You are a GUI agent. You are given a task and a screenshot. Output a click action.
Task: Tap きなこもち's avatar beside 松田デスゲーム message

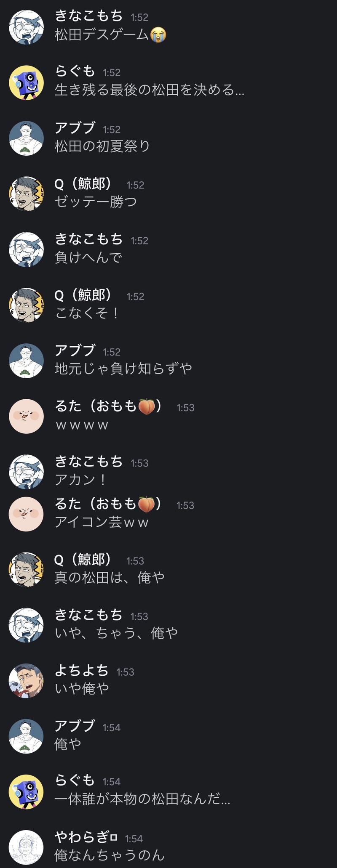click(27, 27)
